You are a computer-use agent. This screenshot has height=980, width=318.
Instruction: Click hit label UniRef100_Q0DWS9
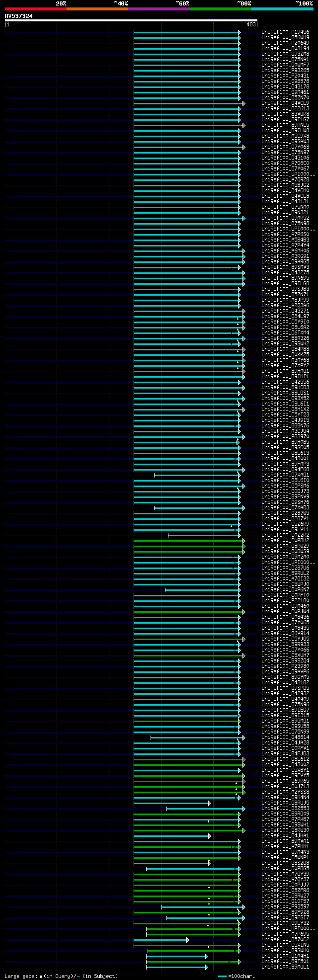[285, 552]
